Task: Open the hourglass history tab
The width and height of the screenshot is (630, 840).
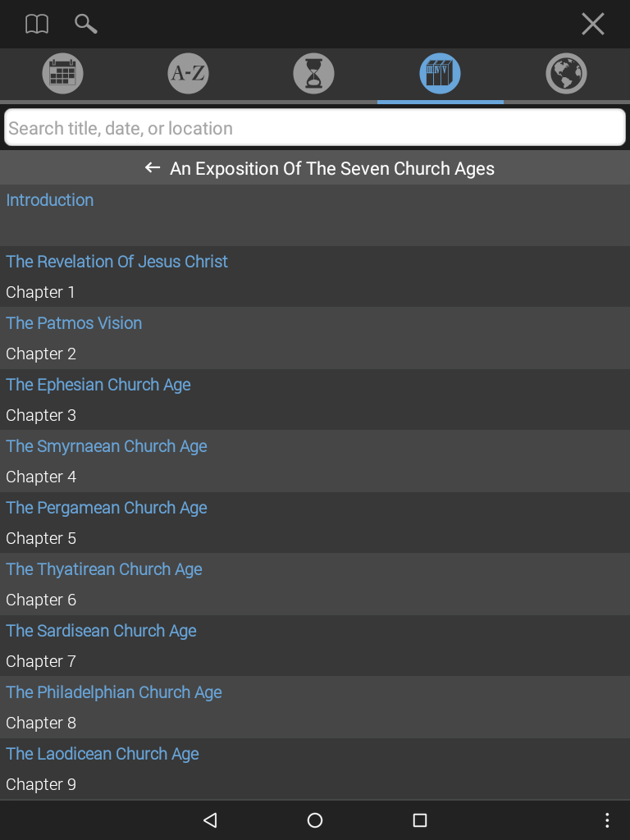Action: [x=314, y=73]
